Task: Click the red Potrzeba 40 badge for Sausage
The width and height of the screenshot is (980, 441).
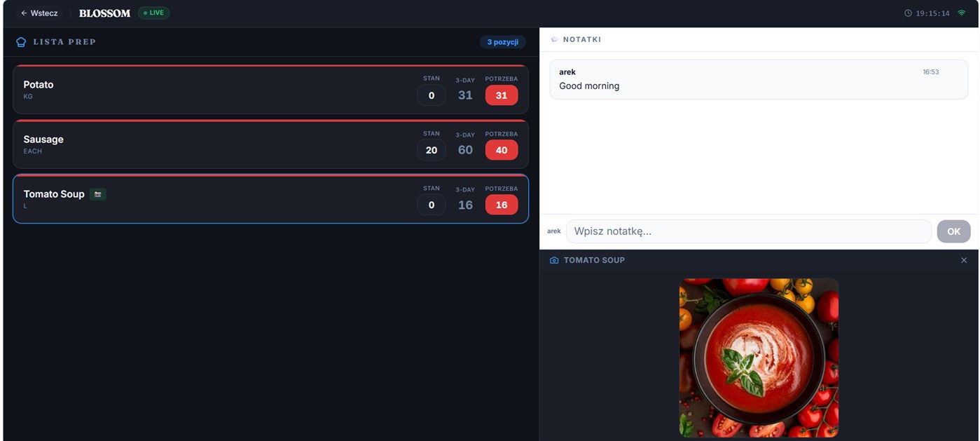Action: pos(502,150)
